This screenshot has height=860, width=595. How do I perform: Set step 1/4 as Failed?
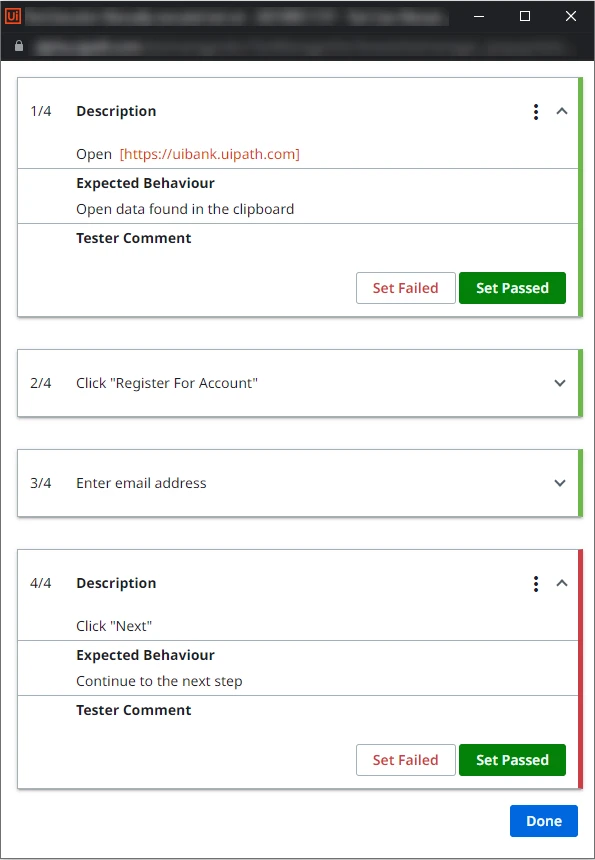pos(405,288)
